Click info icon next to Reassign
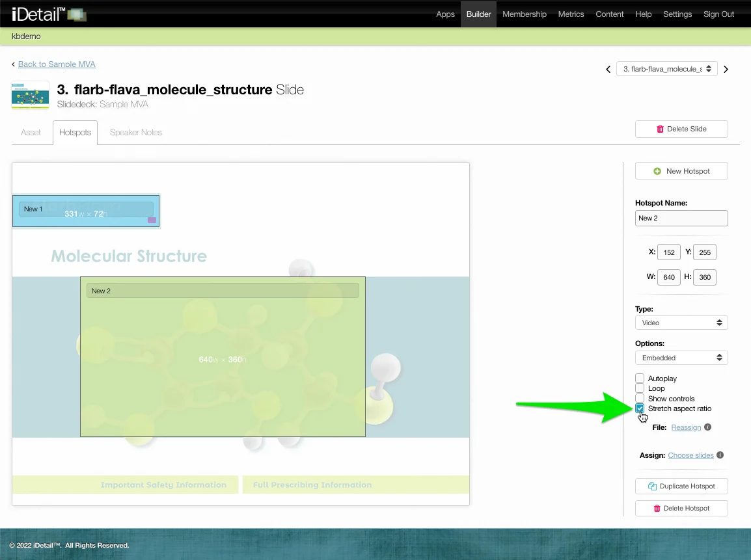This screenshot has width=751, height=560. 708,427
